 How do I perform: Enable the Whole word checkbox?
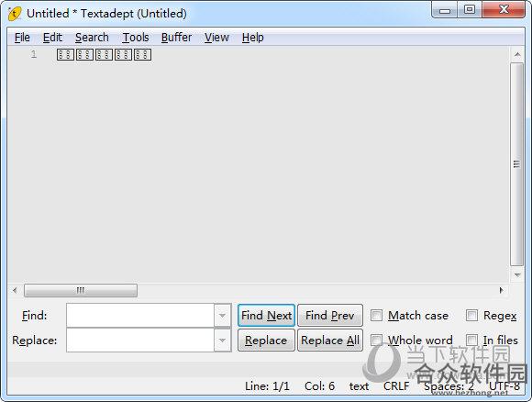click(376, 340)
